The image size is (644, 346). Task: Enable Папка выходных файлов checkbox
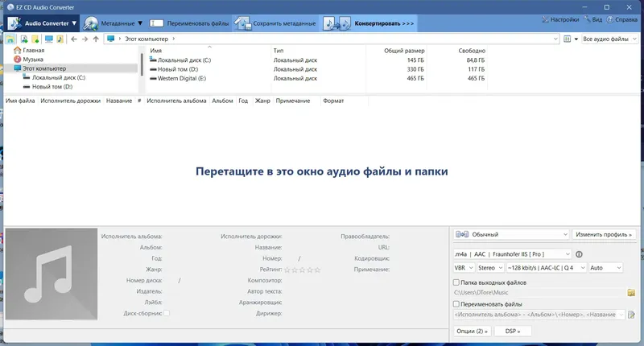click(456, 282)
